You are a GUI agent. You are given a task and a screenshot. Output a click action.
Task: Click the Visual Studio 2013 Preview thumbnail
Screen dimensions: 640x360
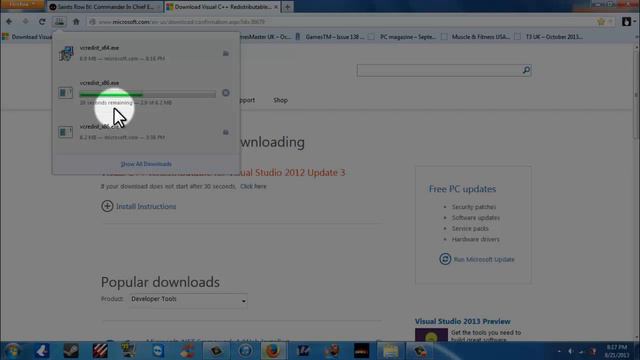[431, 335]
